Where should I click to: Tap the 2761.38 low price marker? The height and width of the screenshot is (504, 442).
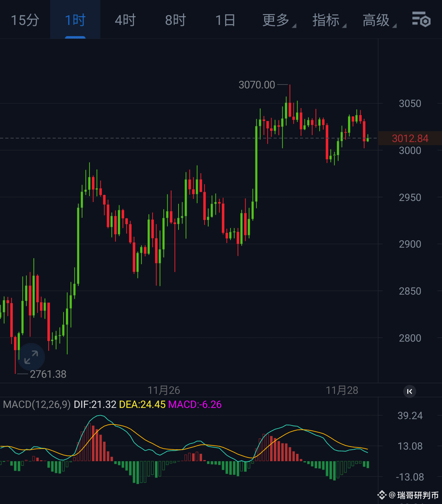[x=48, y=374]
